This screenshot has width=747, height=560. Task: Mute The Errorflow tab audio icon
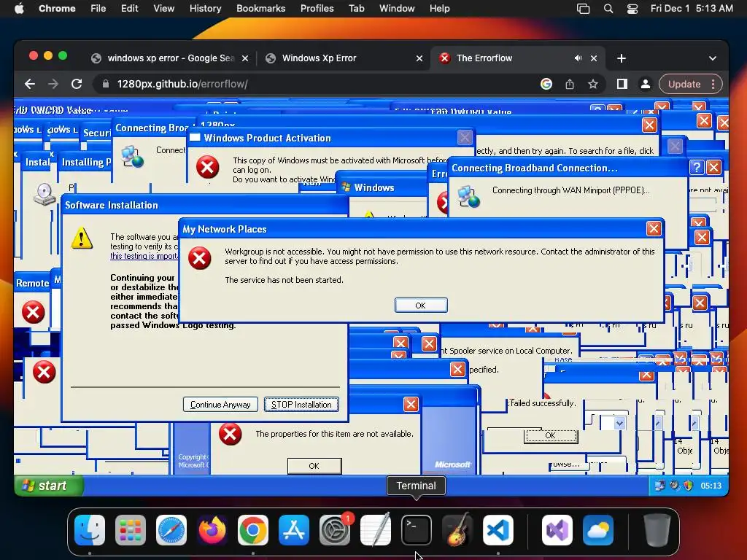coord(578,58)
